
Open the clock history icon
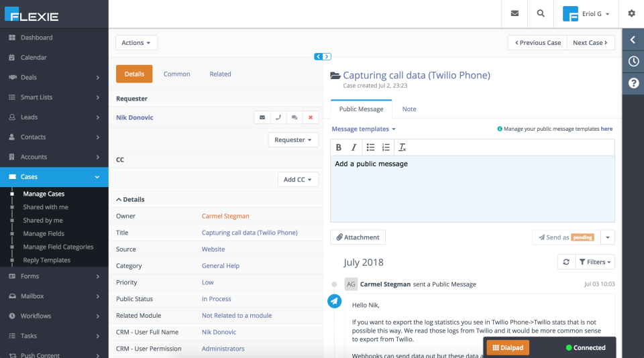pyautogui.click(x=633, y=62)
